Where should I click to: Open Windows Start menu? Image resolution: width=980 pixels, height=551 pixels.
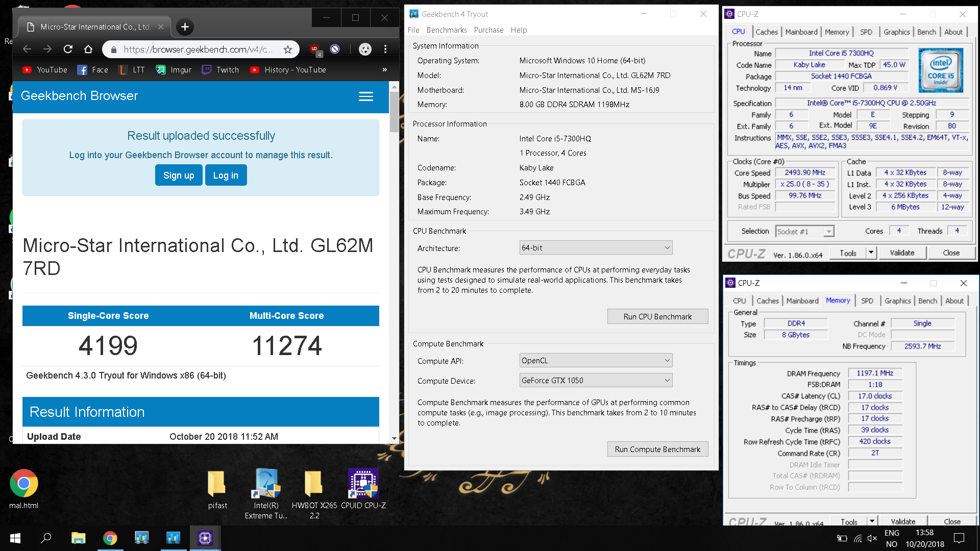(x=15, y=538)
